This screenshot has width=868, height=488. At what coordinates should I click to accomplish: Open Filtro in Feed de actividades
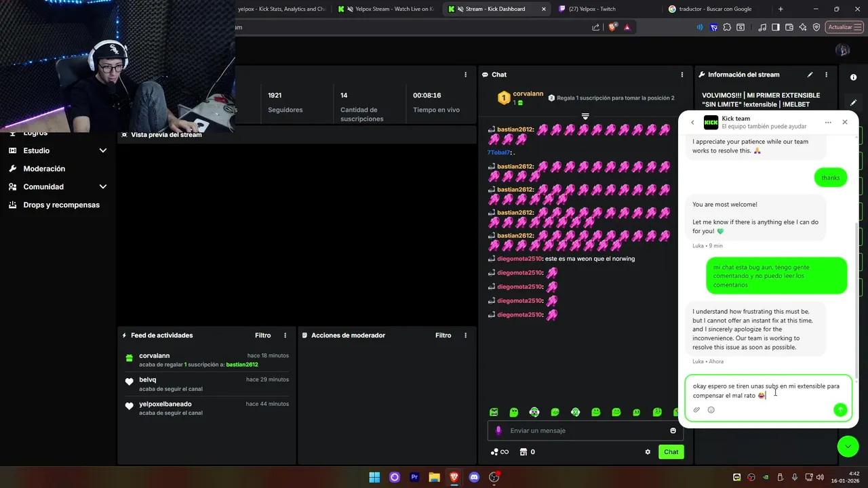(263, 335)
